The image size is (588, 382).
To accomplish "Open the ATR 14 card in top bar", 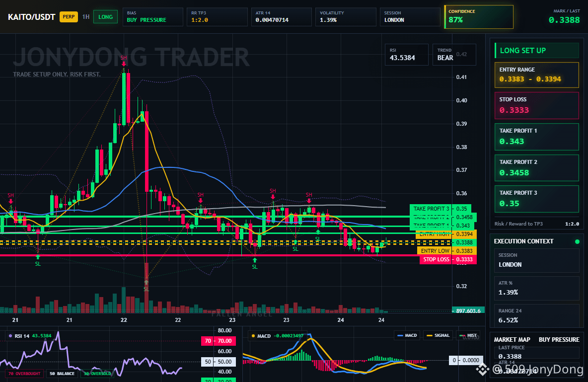I will (x=281, y=17).
